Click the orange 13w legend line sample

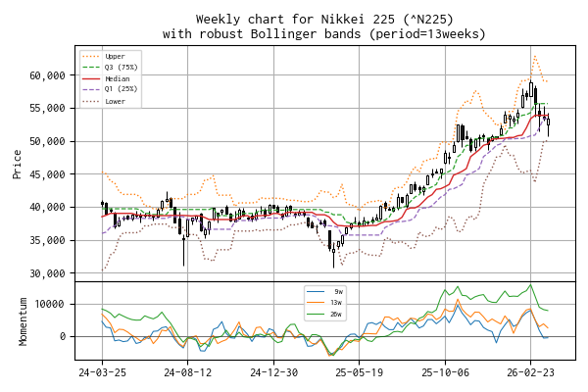[x=316, y=303]
